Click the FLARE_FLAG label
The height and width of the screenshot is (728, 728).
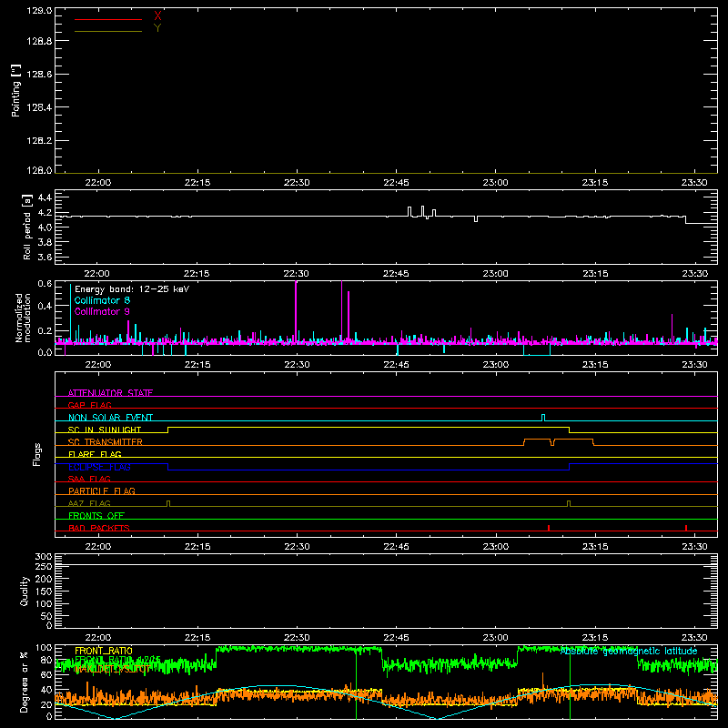click(95, 454)
